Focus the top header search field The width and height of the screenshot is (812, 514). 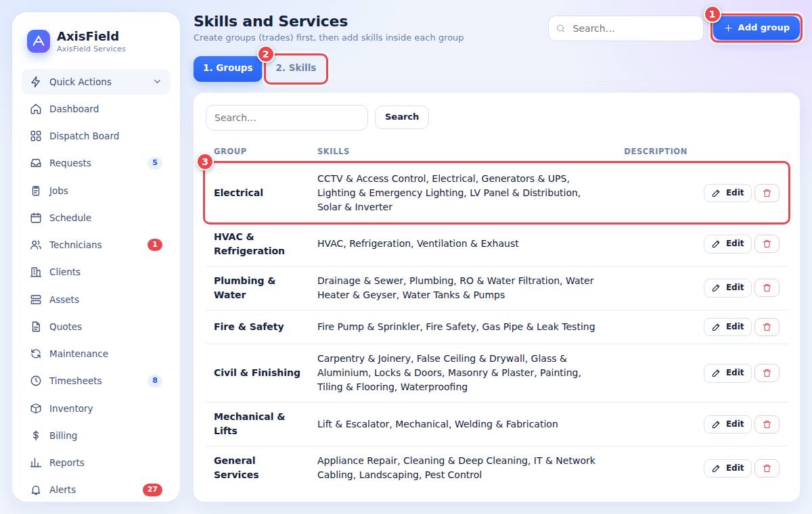tap(626, 28)
